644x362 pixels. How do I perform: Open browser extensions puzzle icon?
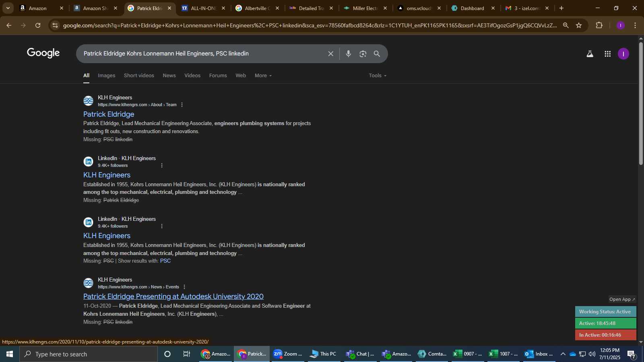click(599, 25)
